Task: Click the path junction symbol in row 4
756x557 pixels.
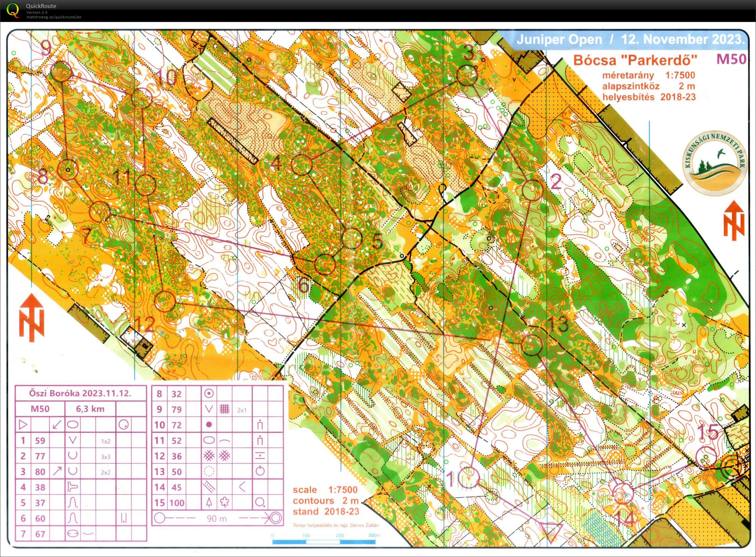Action: [x=73, y=487]
